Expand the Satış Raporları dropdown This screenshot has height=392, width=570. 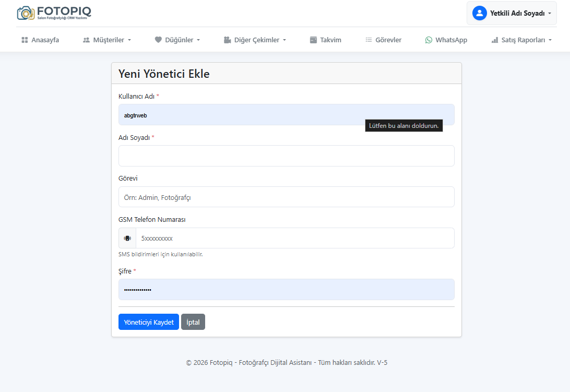pos(521,40)
